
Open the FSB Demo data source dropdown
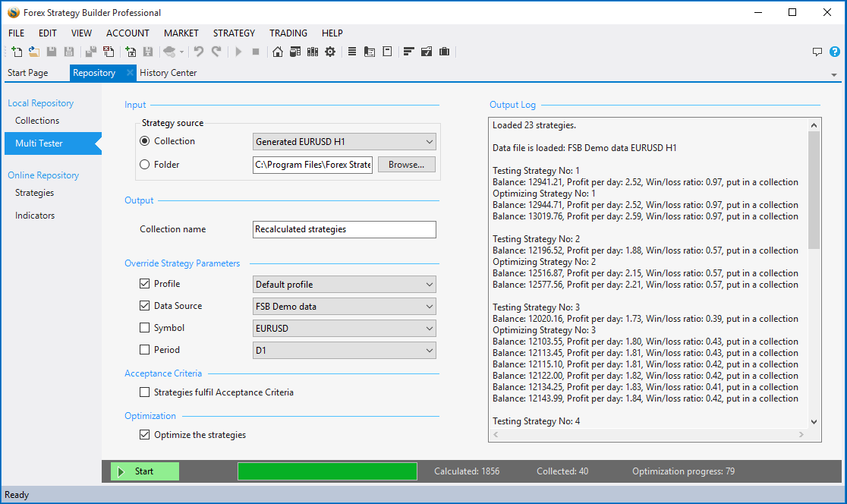pyautogui.click(x=344, y=307)
